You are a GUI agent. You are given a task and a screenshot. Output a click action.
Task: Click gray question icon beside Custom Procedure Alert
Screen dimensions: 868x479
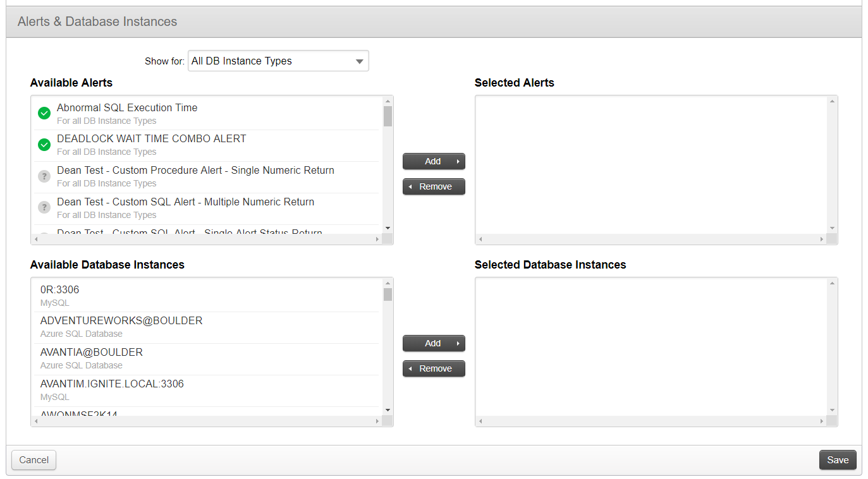[44, 177]
